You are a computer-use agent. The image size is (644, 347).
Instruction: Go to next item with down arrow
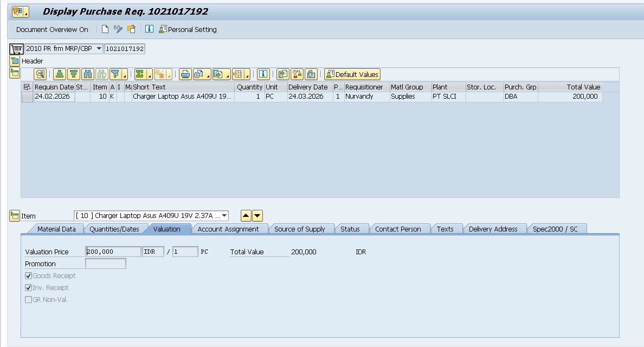[x=257, y=216]
